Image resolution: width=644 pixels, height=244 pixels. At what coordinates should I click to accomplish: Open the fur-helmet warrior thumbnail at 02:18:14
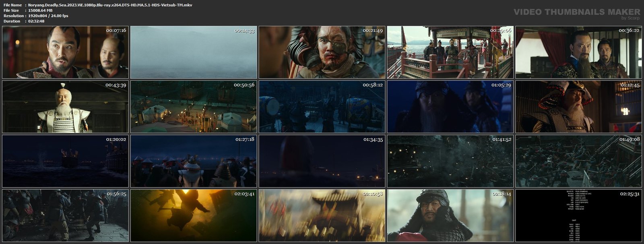(x=450, y=215)
